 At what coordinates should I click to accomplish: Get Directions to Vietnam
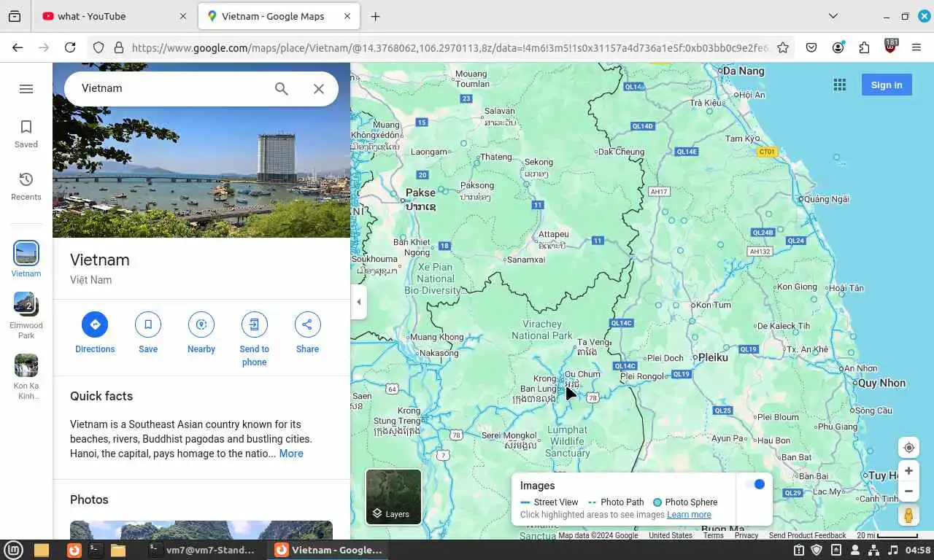95,333
